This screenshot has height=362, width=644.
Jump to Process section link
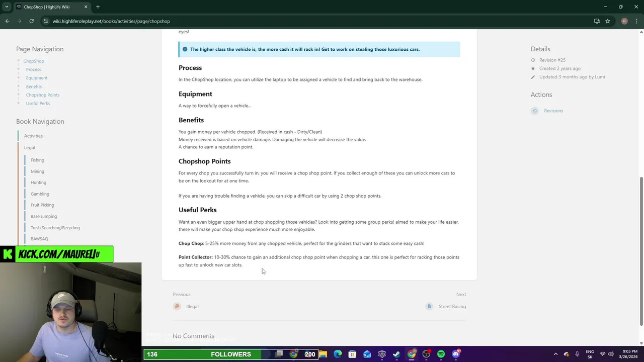[33, 69]
